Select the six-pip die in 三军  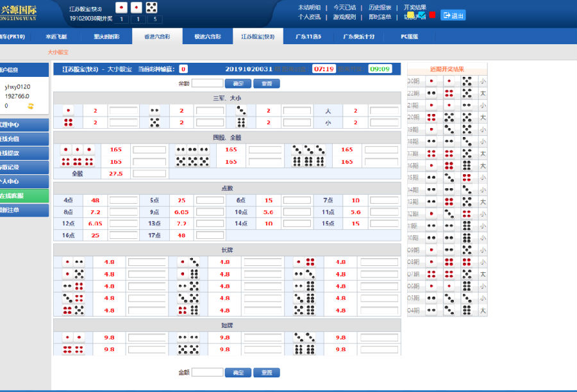[x=242, y=122]
